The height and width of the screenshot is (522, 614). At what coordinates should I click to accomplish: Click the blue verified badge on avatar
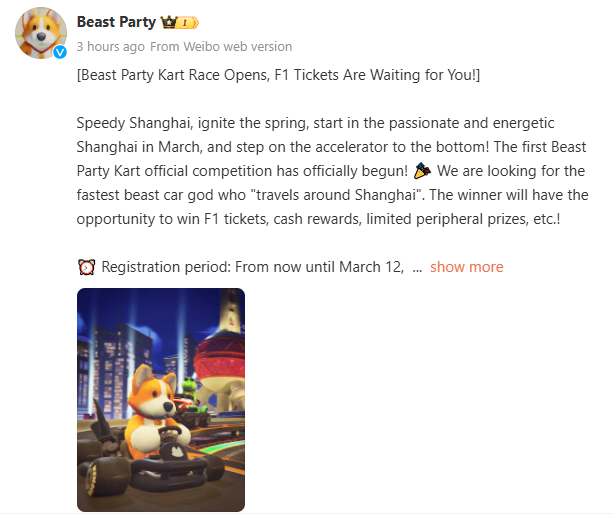coord(60,52)
